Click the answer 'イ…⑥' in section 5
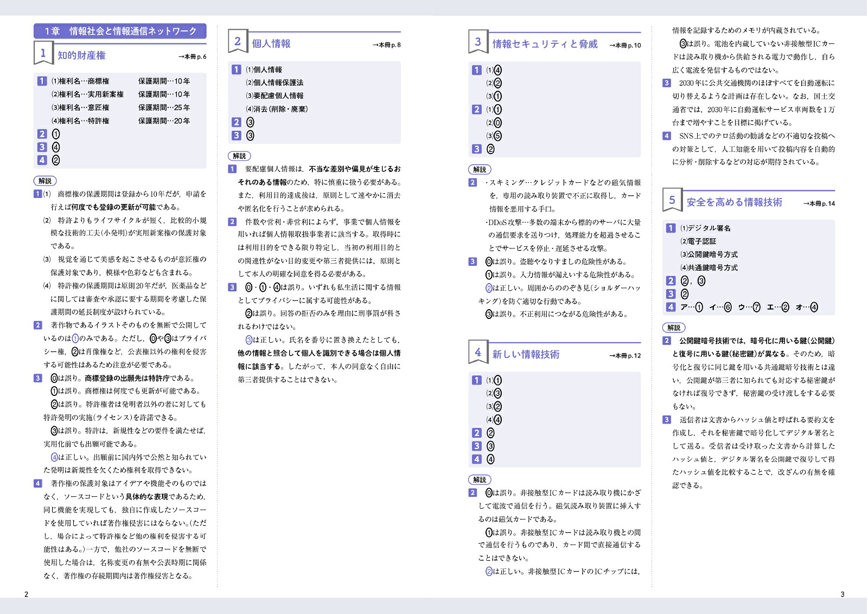 click(x=720, y=308)
